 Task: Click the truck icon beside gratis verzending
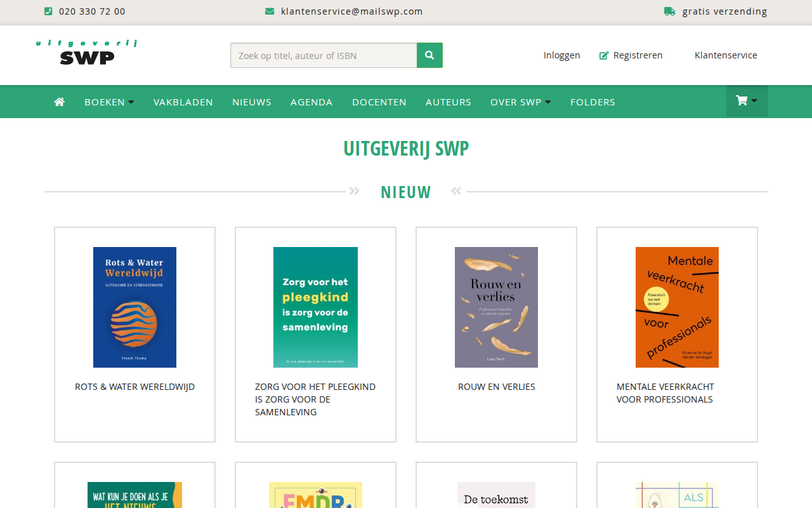(669, 11)
